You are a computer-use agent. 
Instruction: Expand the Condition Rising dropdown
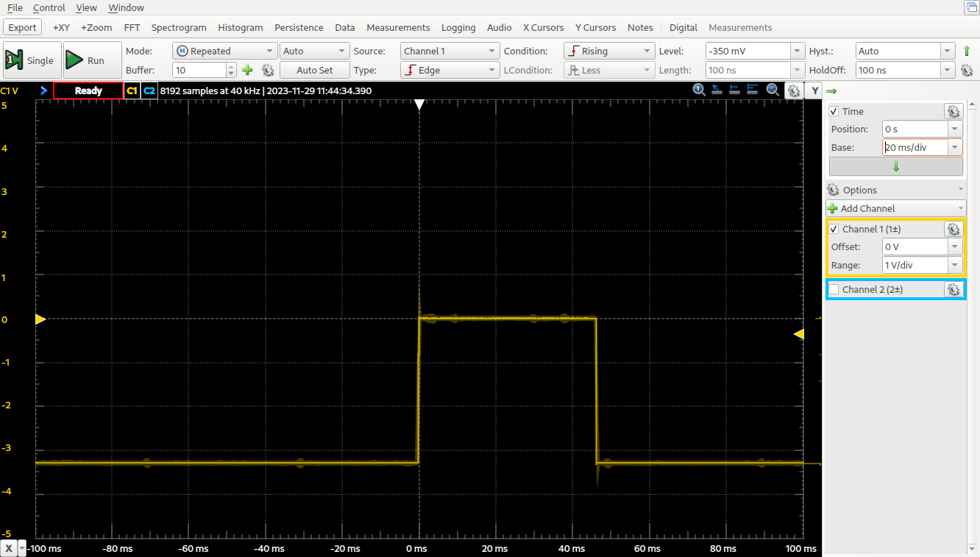pos(608,51)
